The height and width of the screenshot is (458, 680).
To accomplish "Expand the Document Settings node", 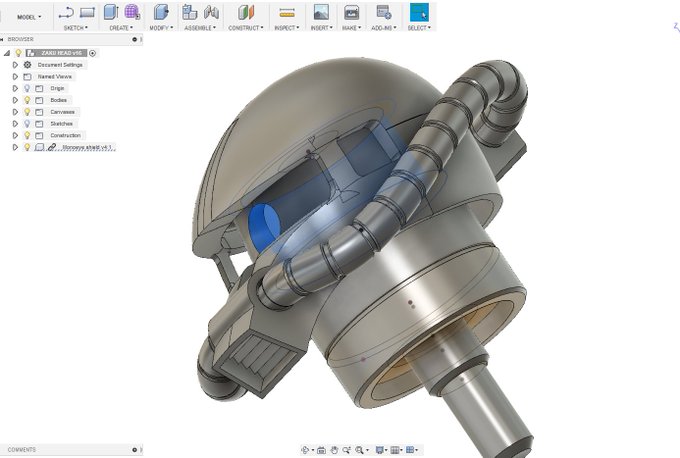I will [16, 65].
